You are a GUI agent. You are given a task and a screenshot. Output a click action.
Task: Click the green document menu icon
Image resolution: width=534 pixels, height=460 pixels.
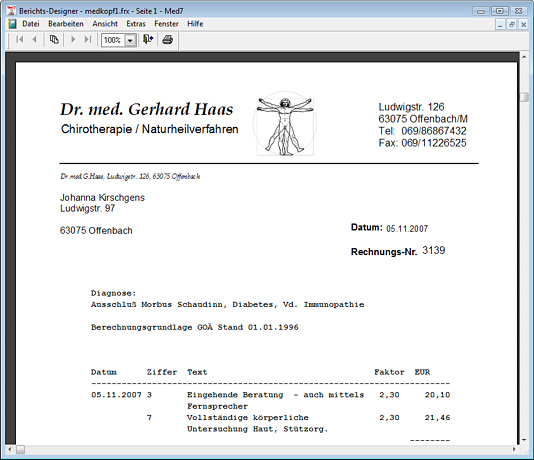[12, 24]
